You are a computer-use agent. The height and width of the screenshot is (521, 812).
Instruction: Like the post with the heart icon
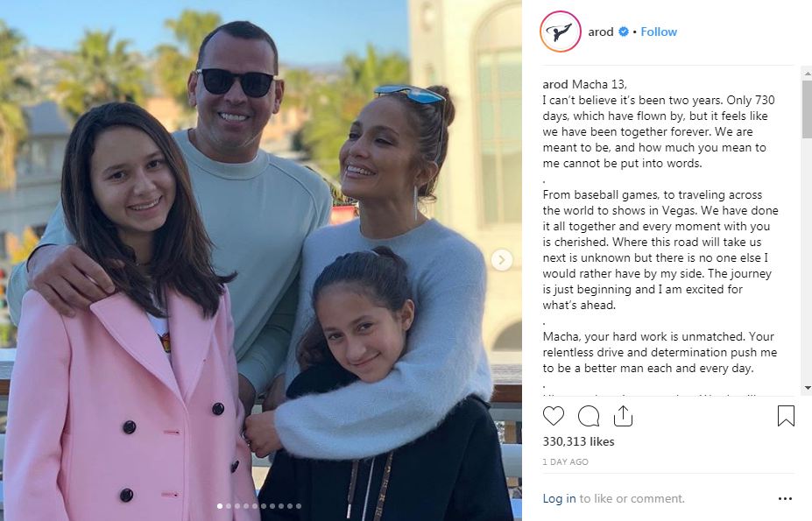[x=553, y=416]
